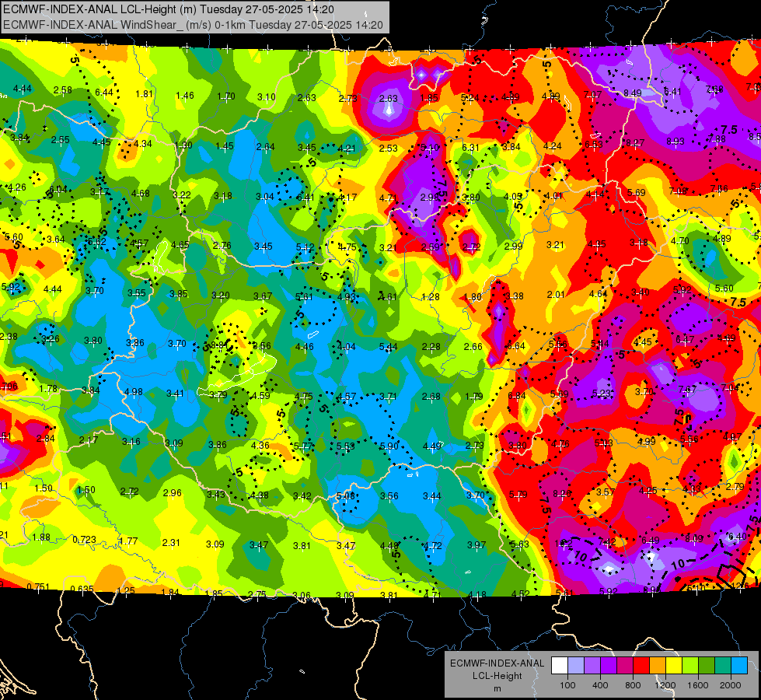Click wind shear value '4.72'
Screen dimensions: 761x700
(x=432, y=545)
